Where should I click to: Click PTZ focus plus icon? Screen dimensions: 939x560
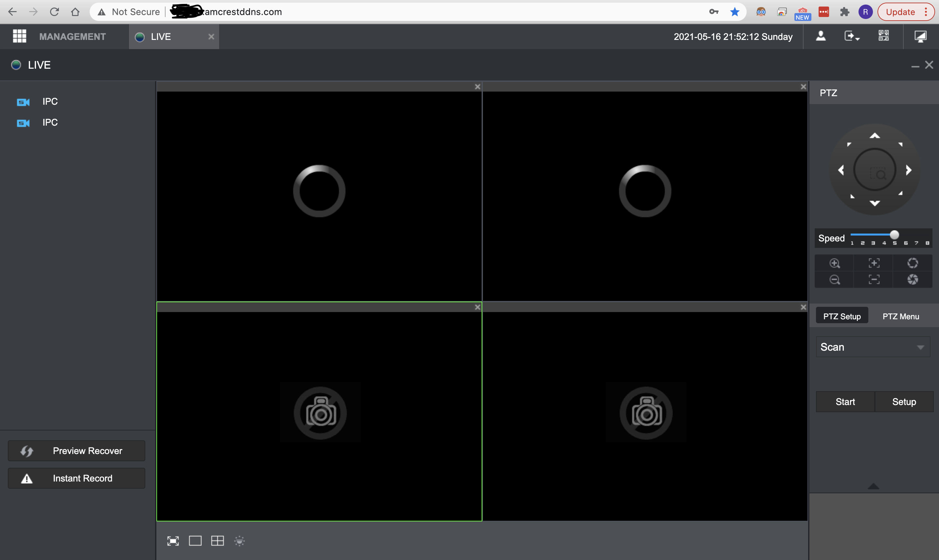click(x=874, y=263)
